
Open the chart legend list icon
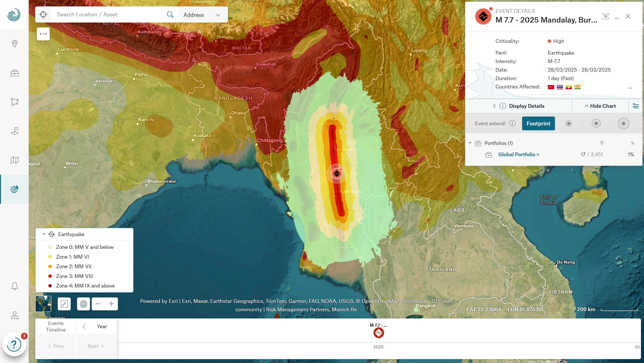635,106
